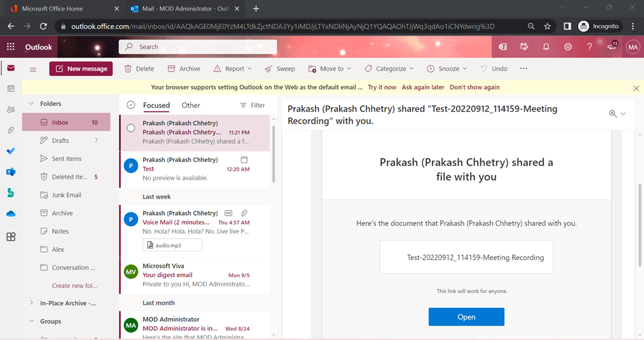This screenshot has height=340, width=644.
Task: Select the first Prakash message circle
Action: coord(131,128)
